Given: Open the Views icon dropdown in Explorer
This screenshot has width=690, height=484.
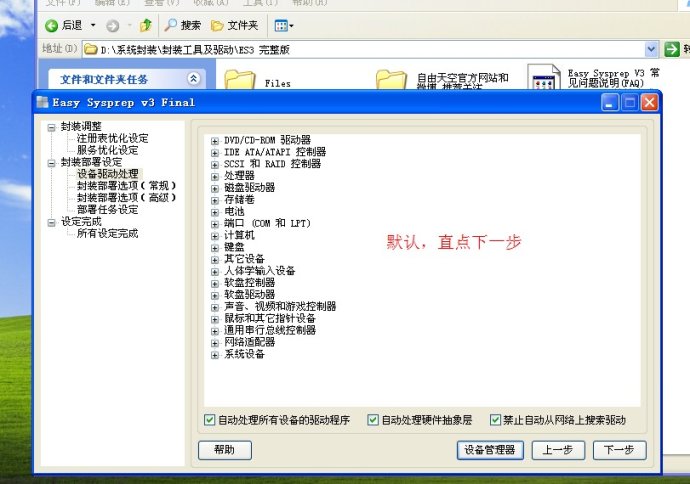Looking at the screenshot, I should click(284, 26).
